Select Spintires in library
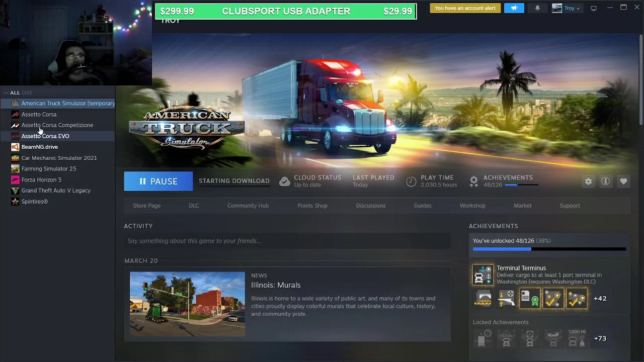The height and width of the screenshot is (362, 644). (58, 201)
